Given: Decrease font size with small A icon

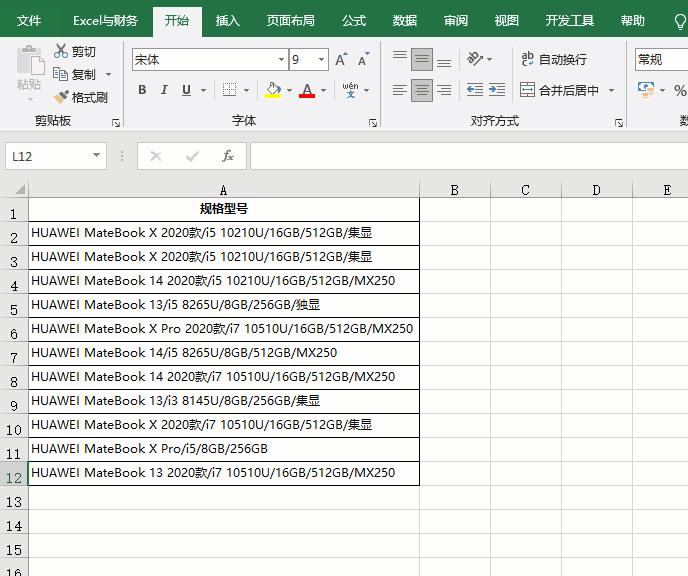Looking at the screenshot, I should coord(364,59).
